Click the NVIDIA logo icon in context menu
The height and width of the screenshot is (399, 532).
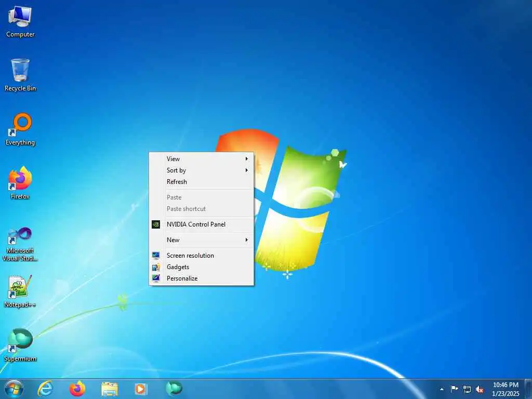coord(156,224)
